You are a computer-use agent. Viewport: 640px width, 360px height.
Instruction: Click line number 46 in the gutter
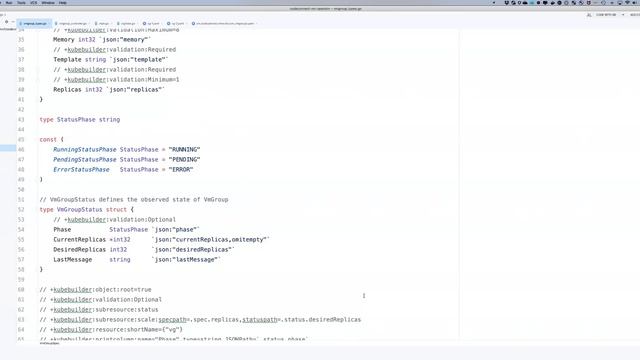[x=21, y=149]
